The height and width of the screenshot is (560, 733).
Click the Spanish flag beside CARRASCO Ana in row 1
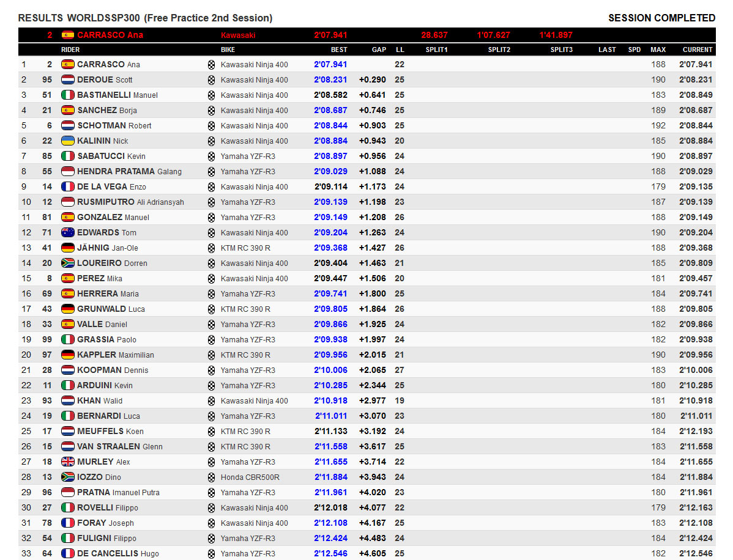point(68,64)
